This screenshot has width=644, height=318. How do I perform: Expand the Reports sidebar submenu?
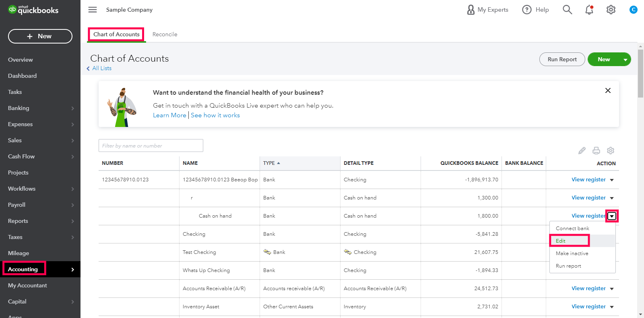[x=73, y=221]
